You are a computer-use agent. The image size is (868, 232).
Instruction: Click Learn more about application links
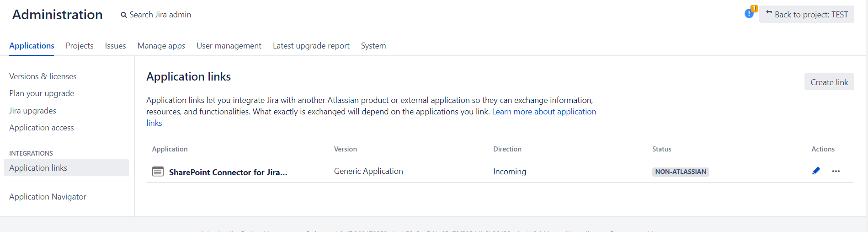[x=543, y=112]
